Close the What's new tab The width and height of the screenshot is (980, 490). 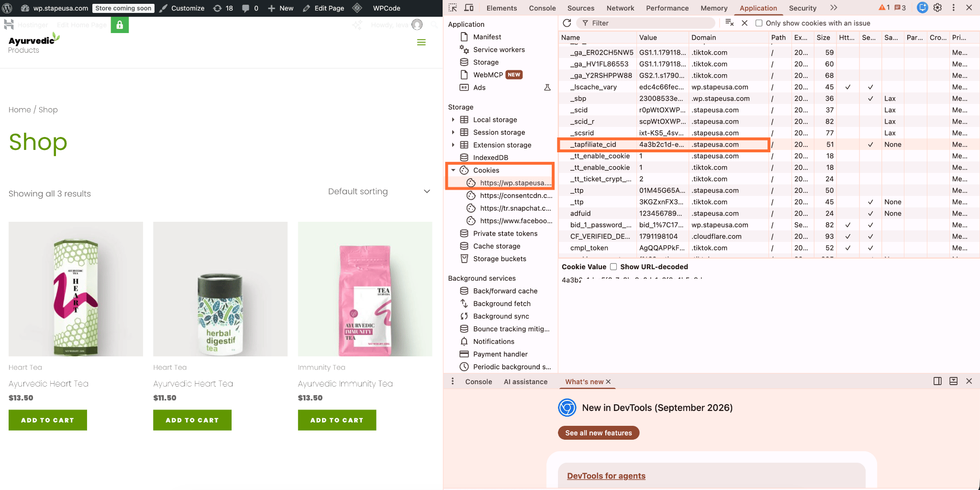pos(608,382)
